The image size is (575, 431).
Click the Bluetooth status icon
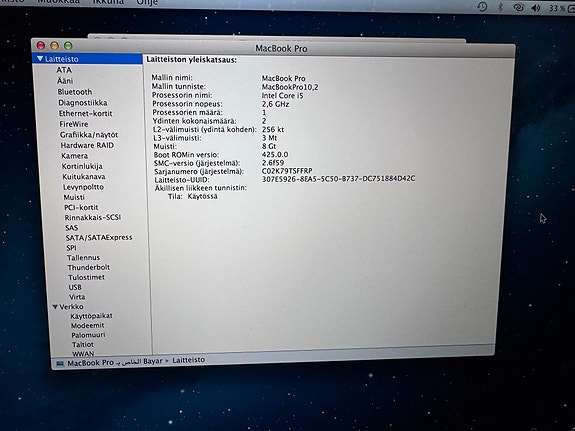click(x=500, y=7)
